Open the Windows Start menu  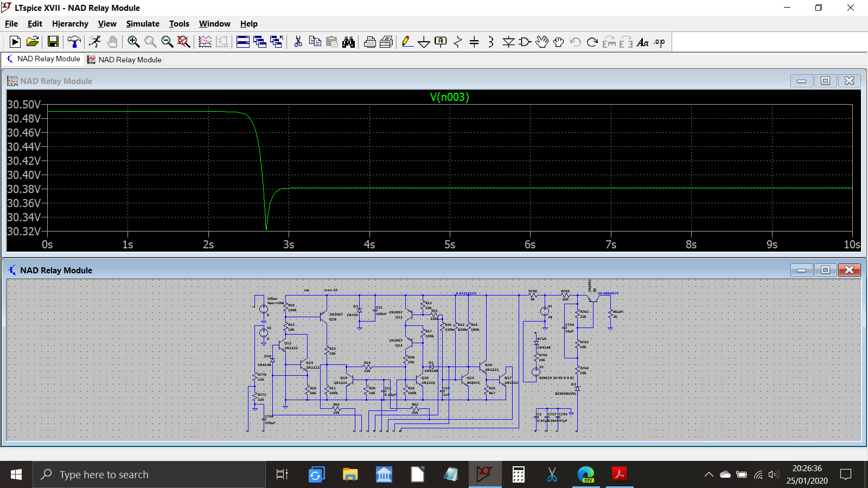(16, 475)
